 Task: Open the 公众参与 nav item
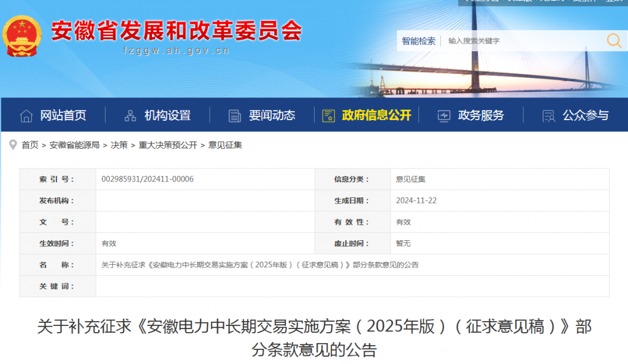[x=586, y=116]
